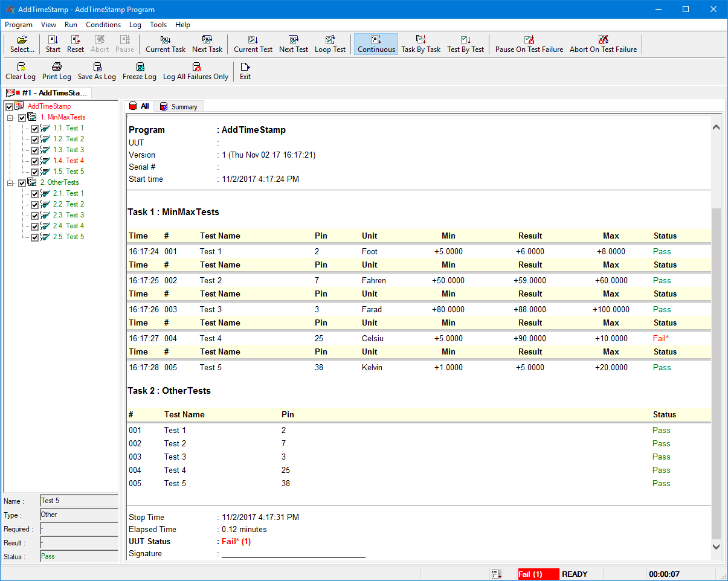The image size is (728, 581).
Task: Open the Conditions menu
Action: pos(103,25)
